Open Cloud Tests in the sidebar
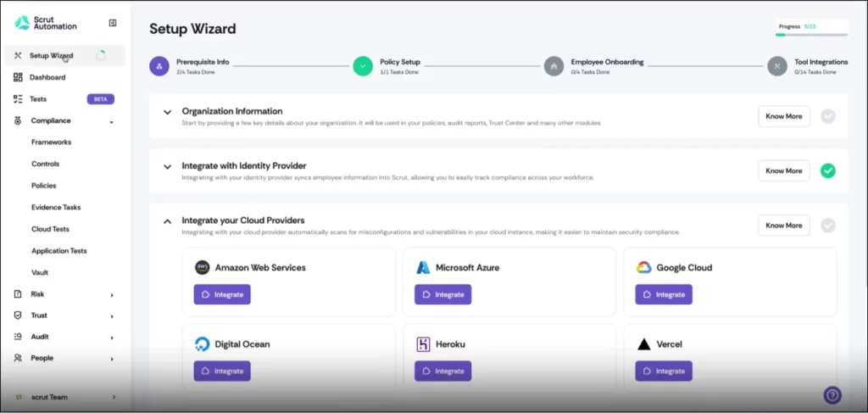Viewport: 868px width, 413px height. click(x=50, y=229)
